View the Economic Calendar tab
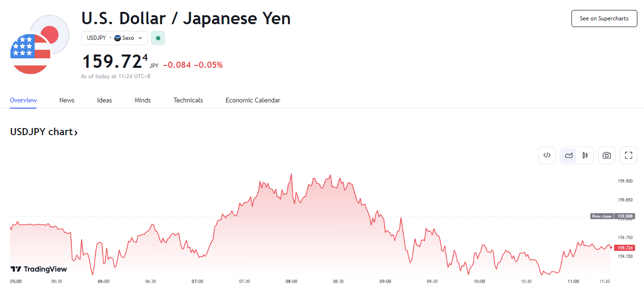This screenshot has width=644, height=294. coord(253,100)
